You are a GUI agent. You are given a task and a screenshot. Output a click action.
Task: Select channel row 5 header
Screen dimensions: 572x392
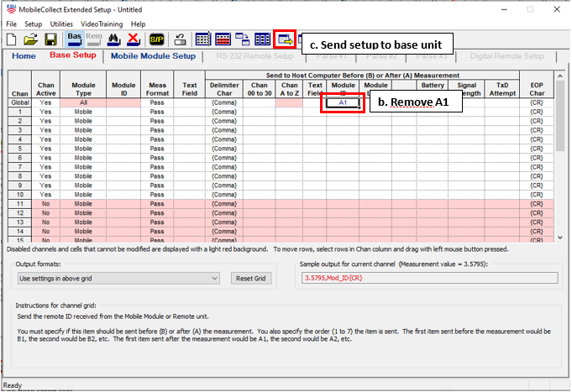(20, 149)
